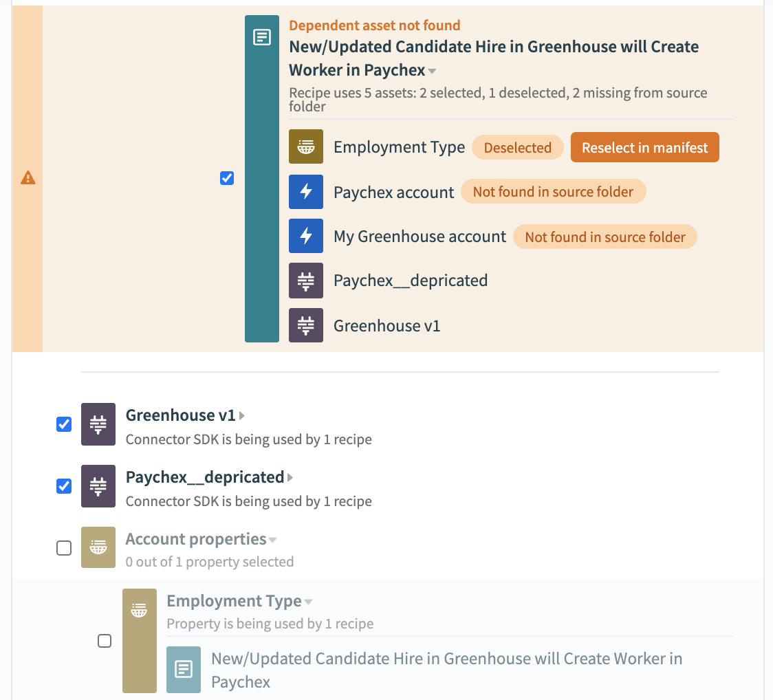773x700 pixels.
Task: Click My Greenhouse account connection icon
Action: (306, 237)
